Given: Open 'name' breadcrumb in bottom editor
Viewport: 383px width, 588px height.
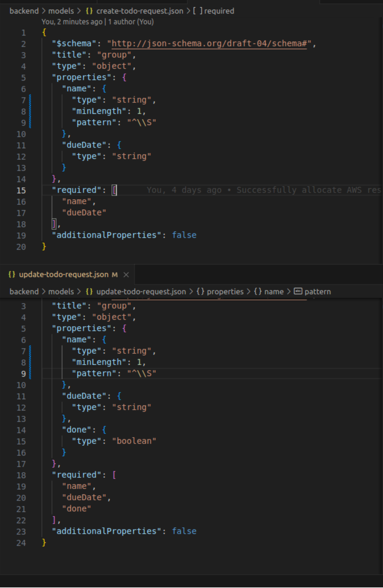Looking at the screenshot, I should (274, 292).
